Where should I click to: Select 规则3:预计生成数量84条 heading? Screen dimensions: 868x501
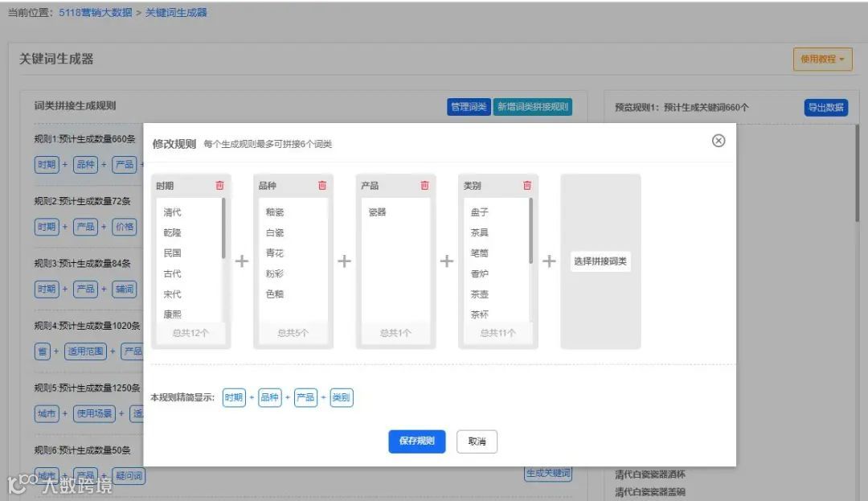point(83,264)
